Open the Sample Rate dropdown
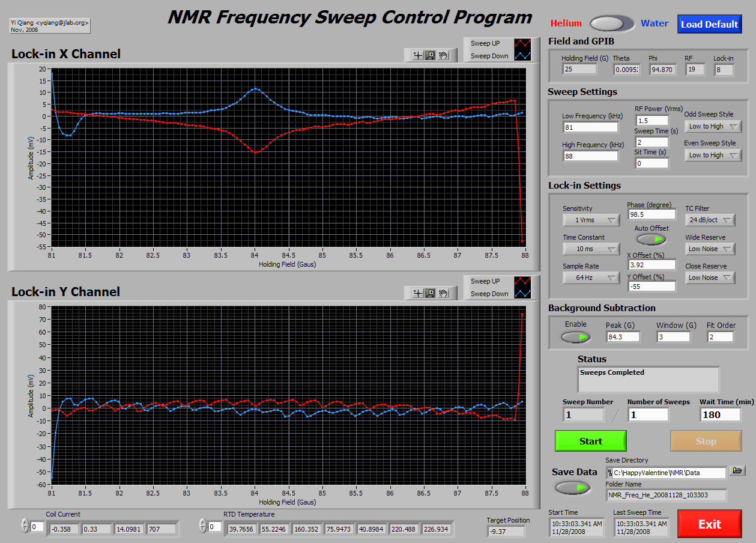 591,278
